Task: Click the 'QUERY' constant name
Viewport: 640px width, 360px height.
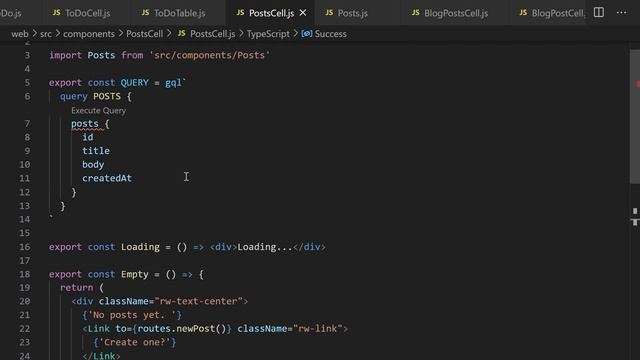Action: [135, 82]
